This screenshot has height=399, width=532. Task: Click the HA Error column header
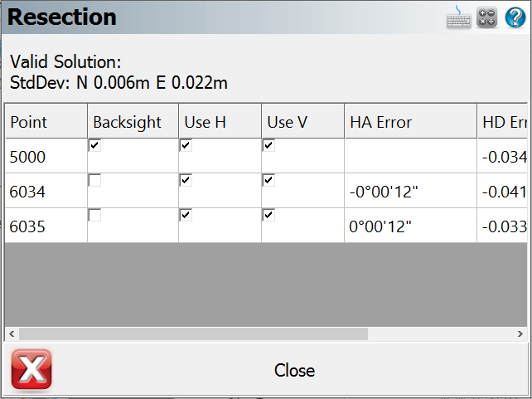410,122
